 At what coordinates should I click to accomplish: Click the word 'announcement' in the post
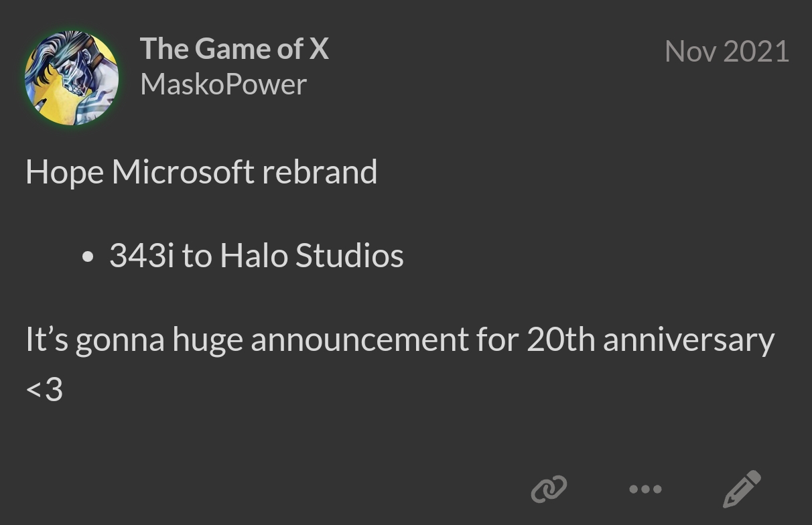coord(359,340)
